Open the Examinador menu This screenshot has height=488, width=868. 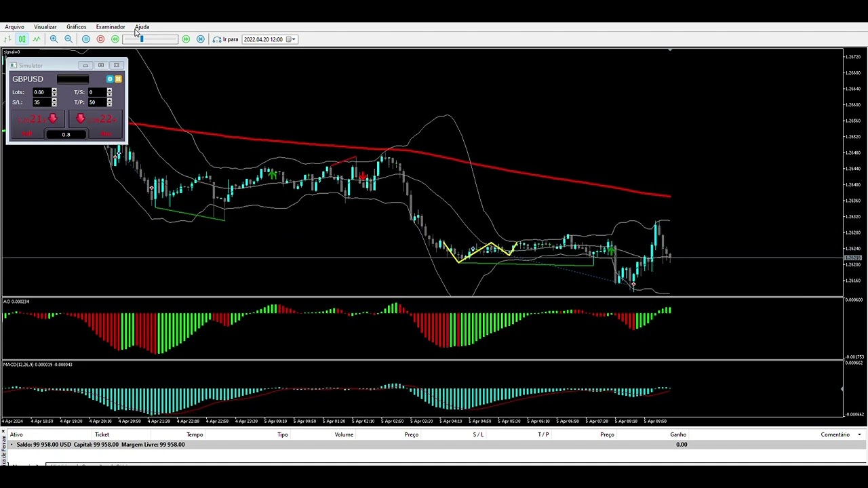click(x=111, y=27)
